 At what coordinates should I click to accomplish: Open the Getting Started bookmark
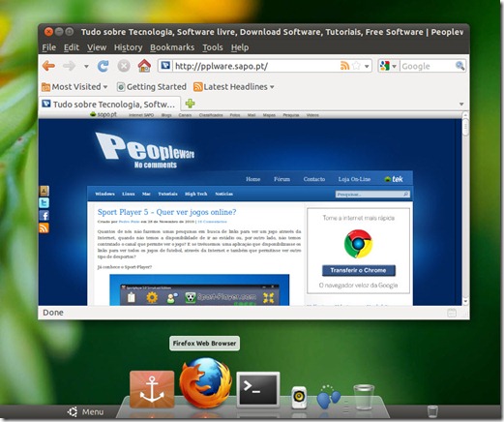click(x=152, y=87)
